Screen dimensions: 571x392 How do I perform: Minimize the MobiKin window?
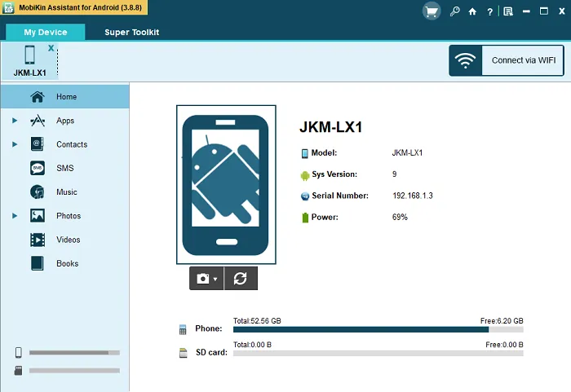coord(526,11)
